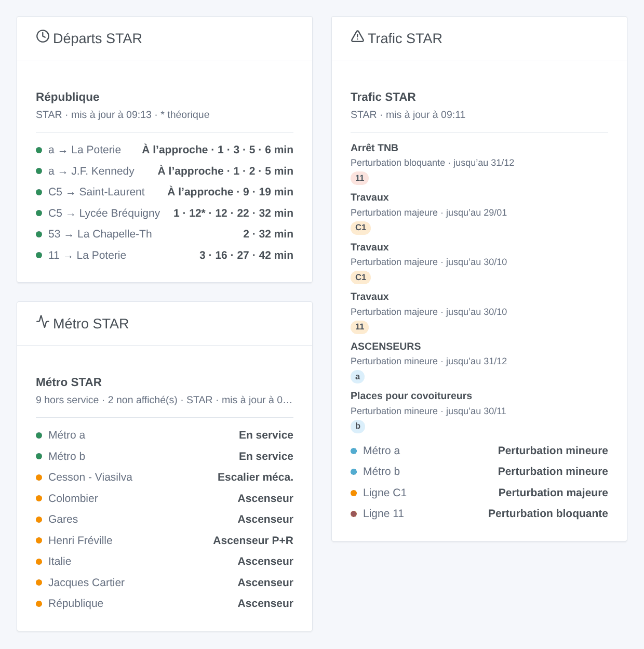Select the C5 → Lycée Bréquigny departure row
644x649 pixels.
click(x=165, y=213)
